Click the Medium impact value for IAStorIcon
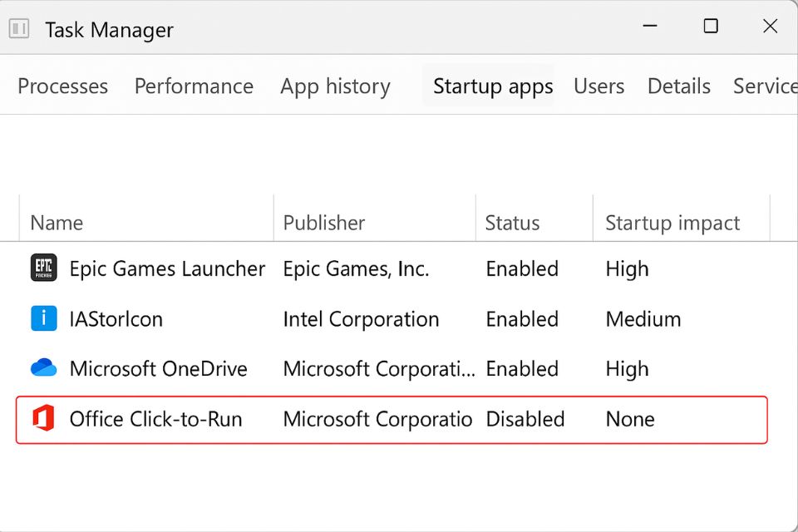 tap(643, 319)
